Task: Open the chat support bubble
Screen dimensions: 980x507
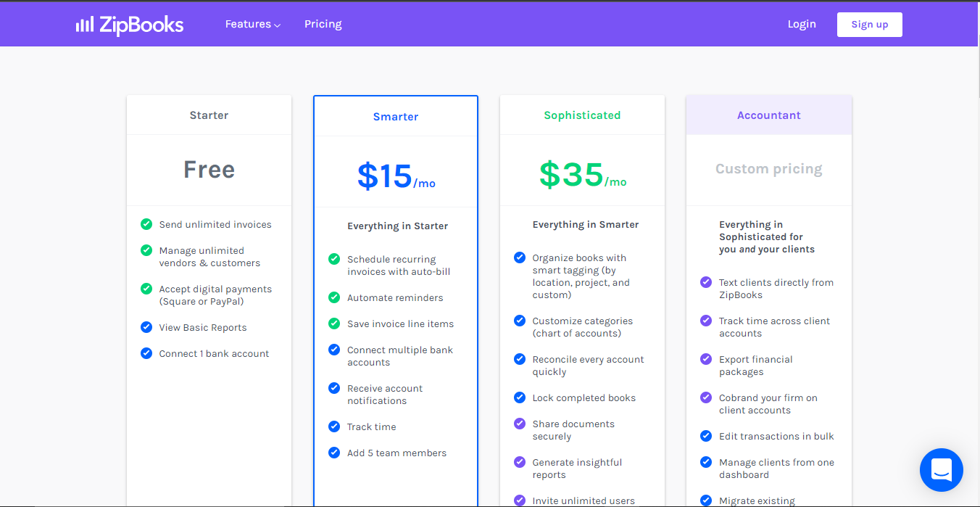Action: point(941,470)
